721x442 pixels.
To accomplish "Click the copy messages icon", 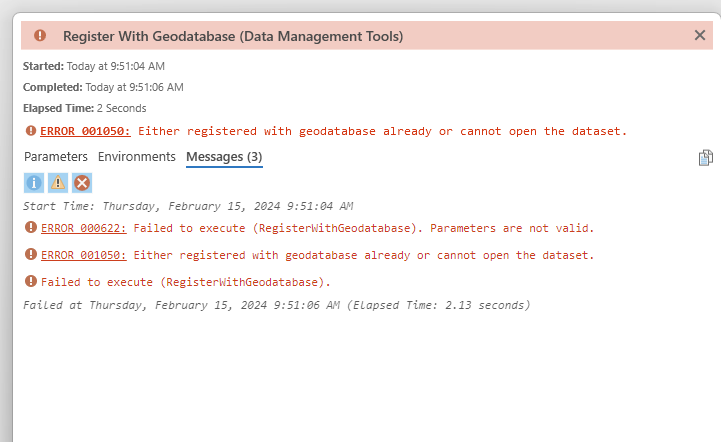I will [x=706, y=157].
